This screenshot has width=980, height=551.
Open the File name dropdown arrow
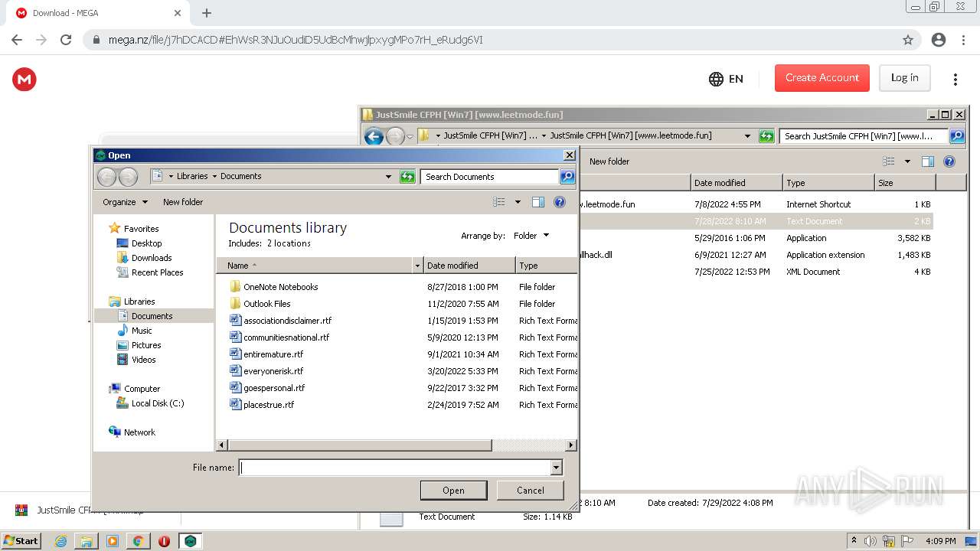557,468
